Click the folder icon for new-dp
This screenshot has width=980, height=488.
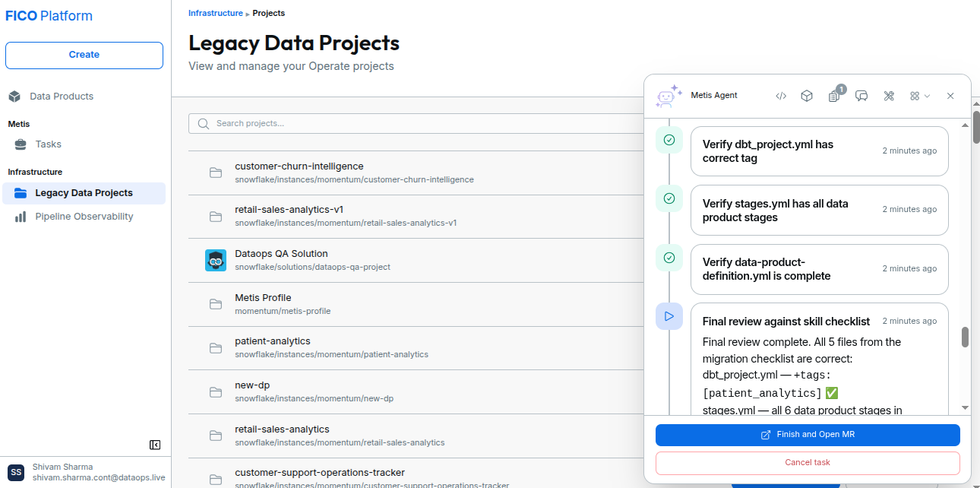point(216,391)
